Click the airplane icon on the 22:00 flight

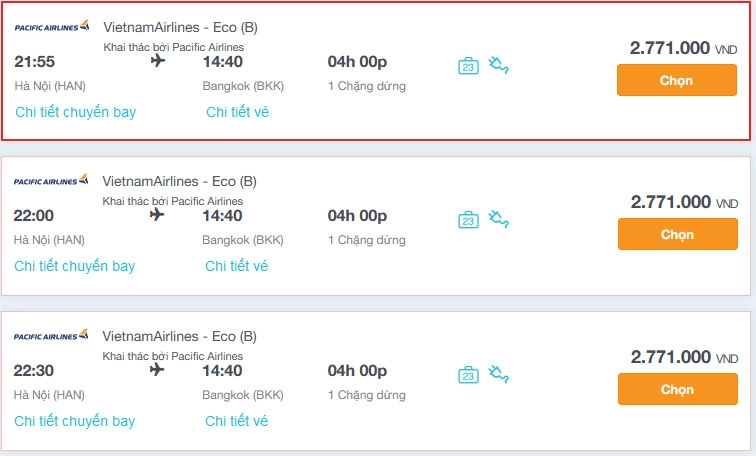(x=157, y=214)
